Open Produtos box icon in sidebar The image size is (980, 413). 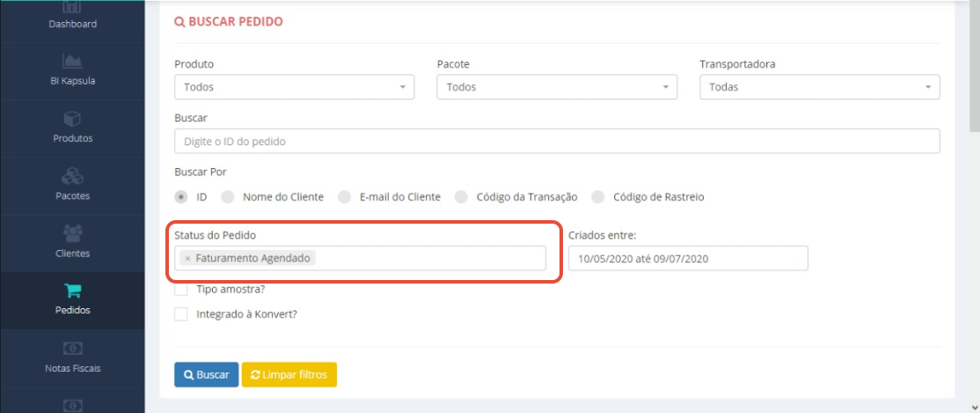coord(72,118)
